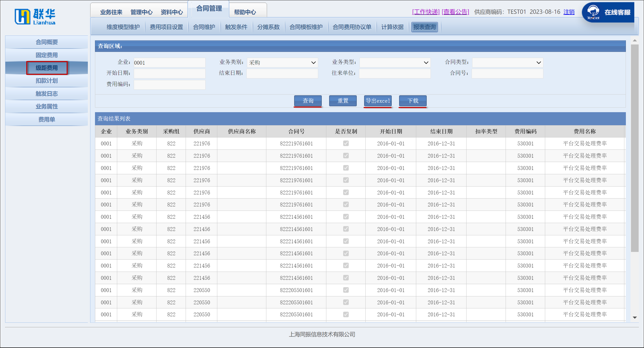Switch to the 帮助中心 tab
The width and height of the screenshot is (644, 348).
pyautogui.click(x=245, y=12)
